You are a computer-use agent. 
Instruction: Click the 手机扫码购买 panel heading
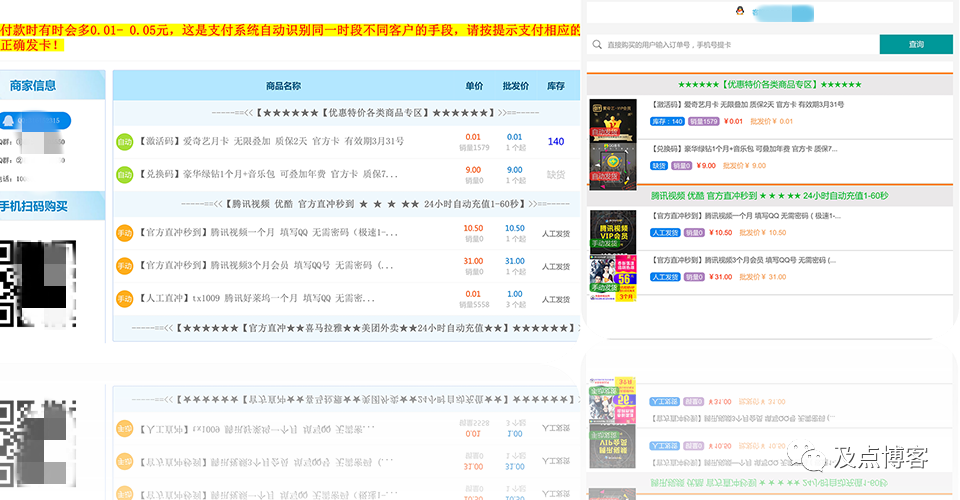pyautogui.click(x=34, y=207)
